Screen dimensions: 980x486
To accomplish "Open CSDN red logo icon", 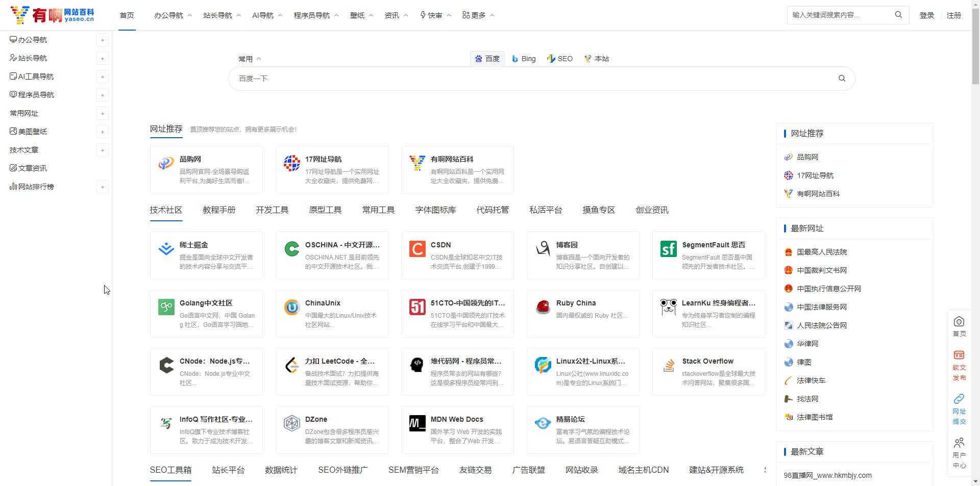I will coord(418,249).
